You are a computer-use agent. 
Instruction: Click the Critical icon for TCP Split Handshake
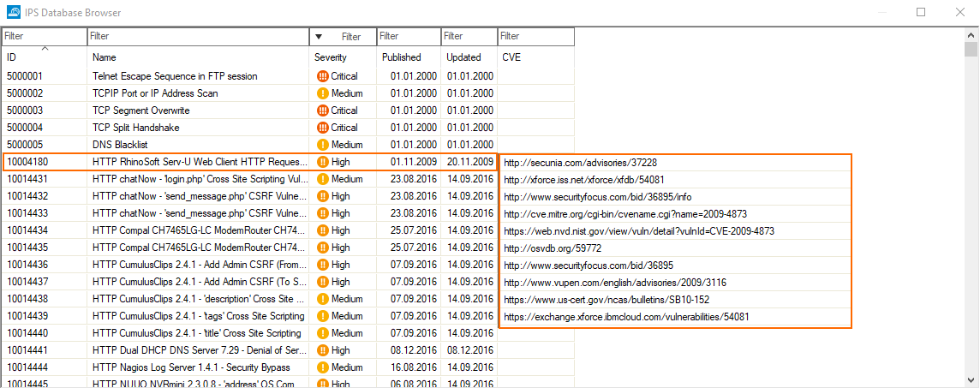click(323, 128)
